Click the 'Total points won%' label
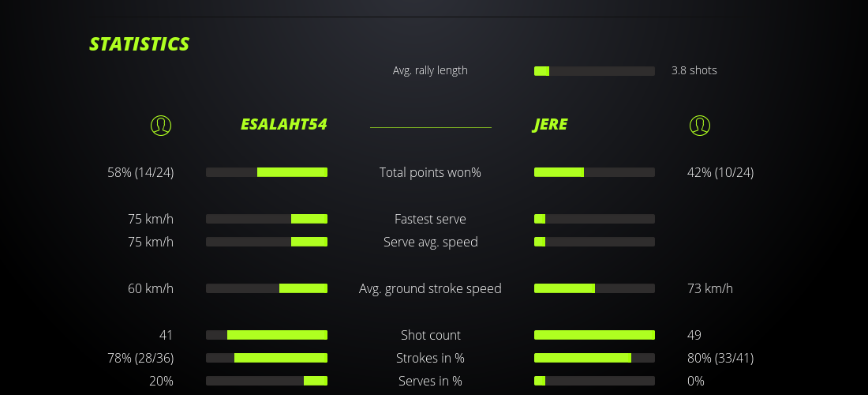Image resolution: width=868 pixels, height=395 pixels. click(430, 172)
